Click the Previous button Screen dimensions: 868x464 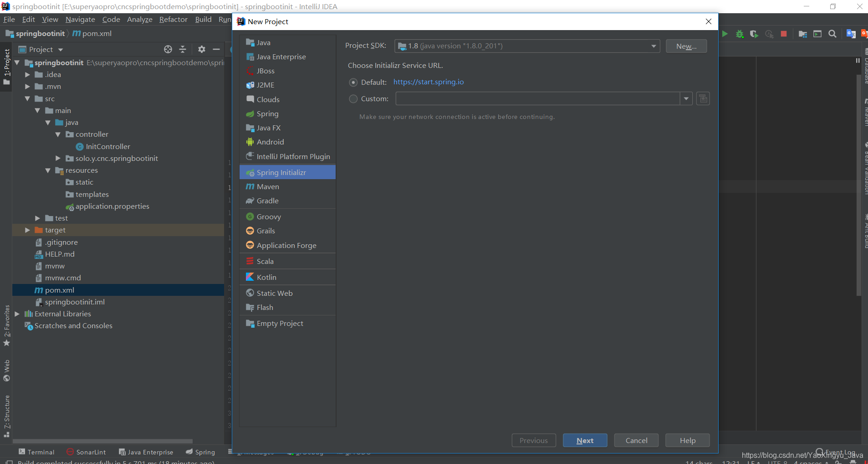click(534, 440)
